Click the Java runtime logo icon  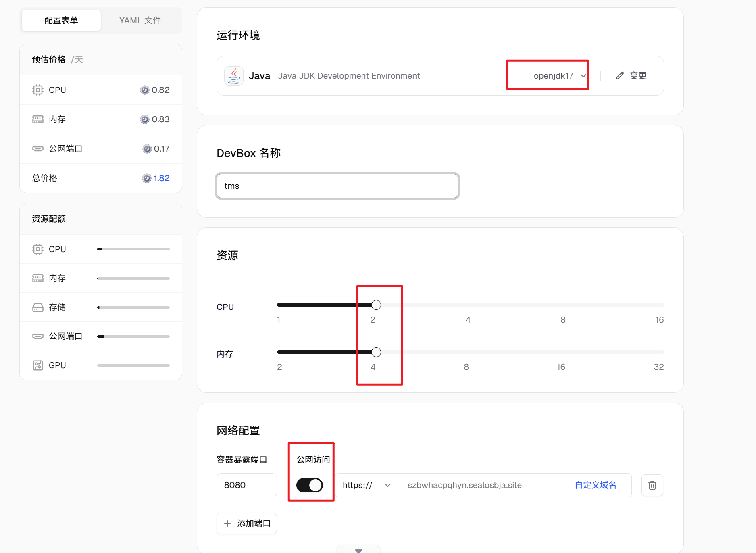coord(234,76)
